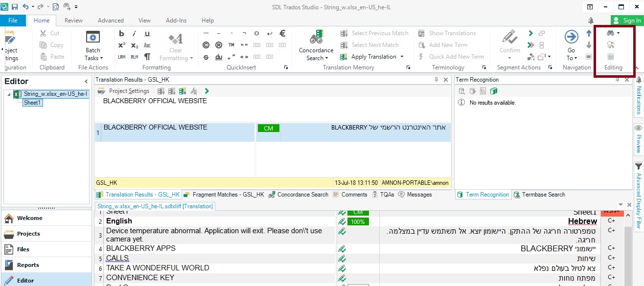644x286 pixels.
Task: Click the Batch Tasks icon
Action: click(x=93, y=38)
